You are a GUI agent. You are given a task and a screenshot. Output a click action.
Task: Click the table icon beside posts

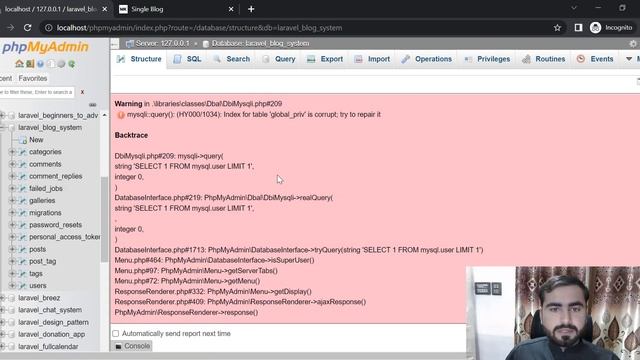tap(23, 249)
